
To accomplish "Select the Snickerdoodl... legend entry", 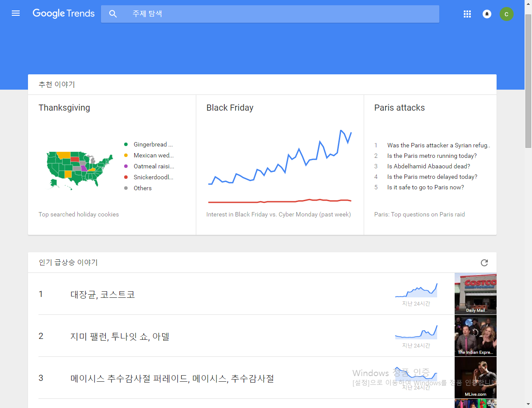I will tap(149, 177).
